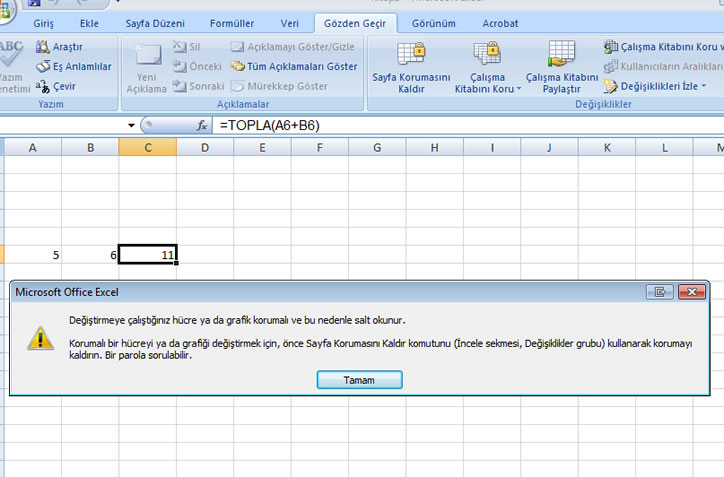Screen dimensions: 724x477
Task: Open Eş Anlamlılar thesaurus
Action: (74, 66)
